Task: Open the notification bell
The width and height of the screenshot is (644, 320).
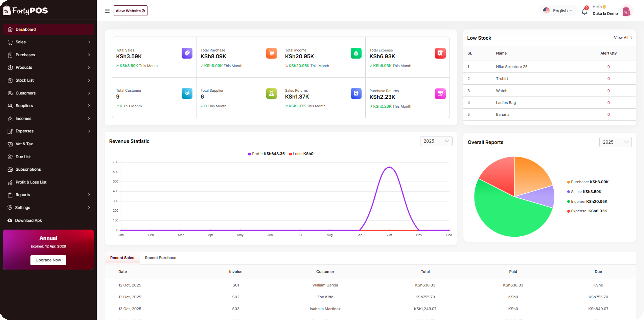Action: (584, 12)
